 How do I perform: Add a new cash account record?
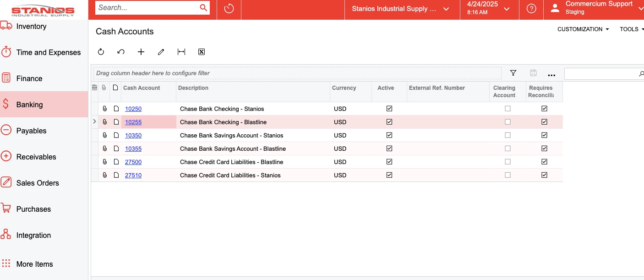[x=141, y=52]
